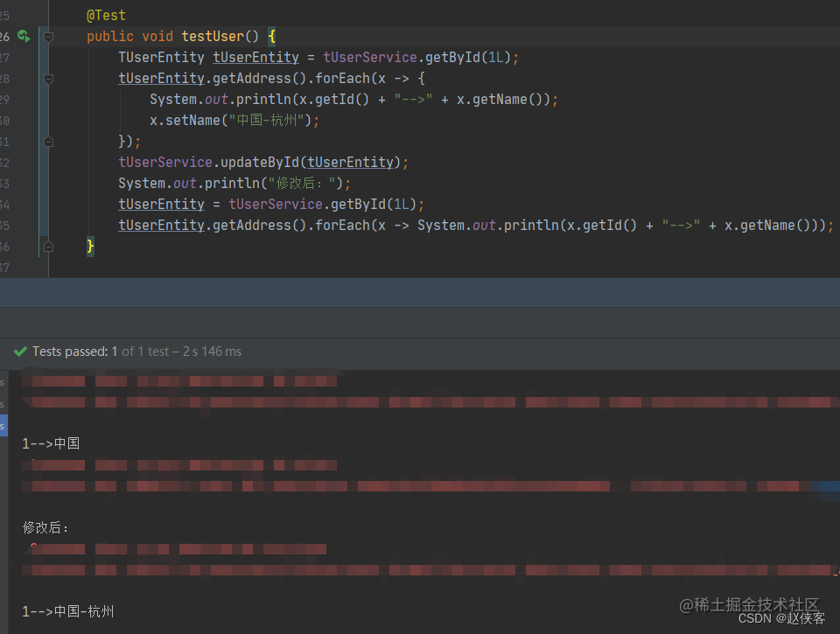
Task: Click the '修改后：' console output line
Action: 45,527
